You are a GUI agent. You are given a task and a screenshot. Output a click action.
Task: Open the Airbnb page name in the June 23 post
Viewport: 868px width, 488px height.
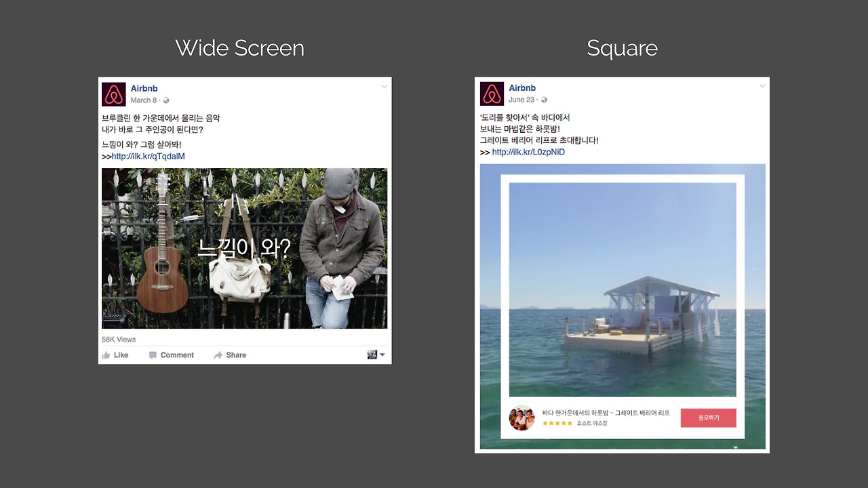coord(522,88)
